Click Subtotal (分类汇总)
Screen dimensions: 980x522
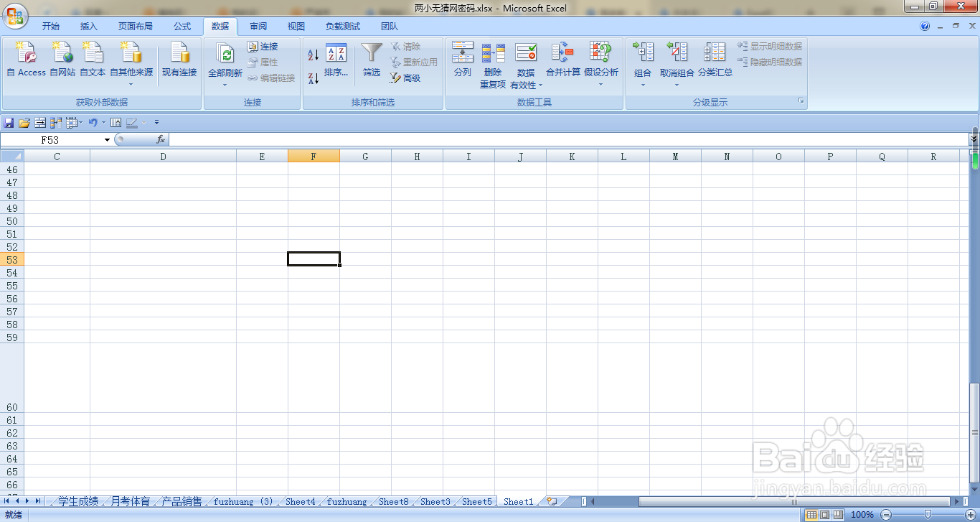click(715, 59)
